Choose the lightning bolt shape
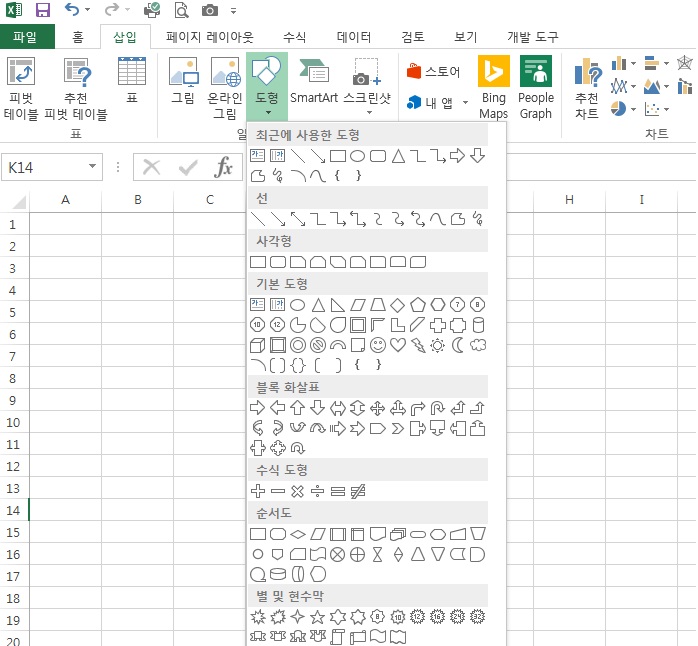698x646 pixels. (x=418, y=345)
